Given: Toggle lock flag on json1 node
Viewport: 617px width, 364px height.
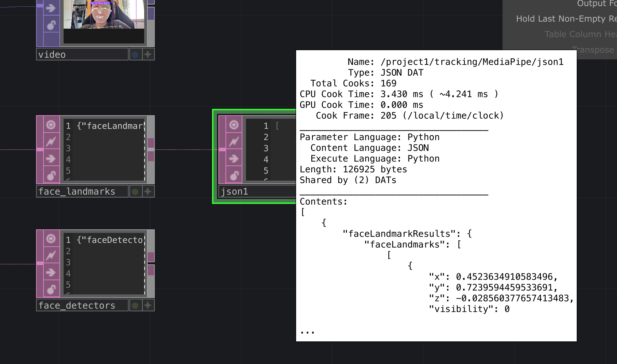Looking at the screenshot, I should tap(234, 175).
